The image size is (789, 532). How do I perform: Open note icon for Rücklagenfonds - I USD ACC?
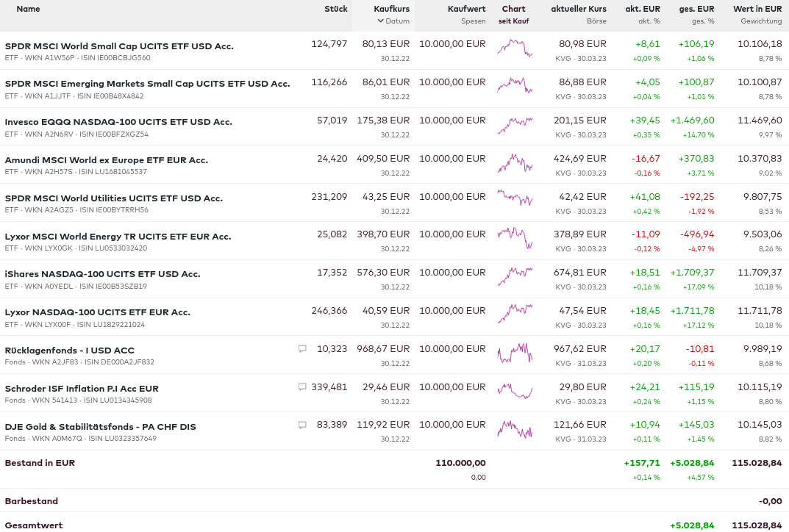302,349
